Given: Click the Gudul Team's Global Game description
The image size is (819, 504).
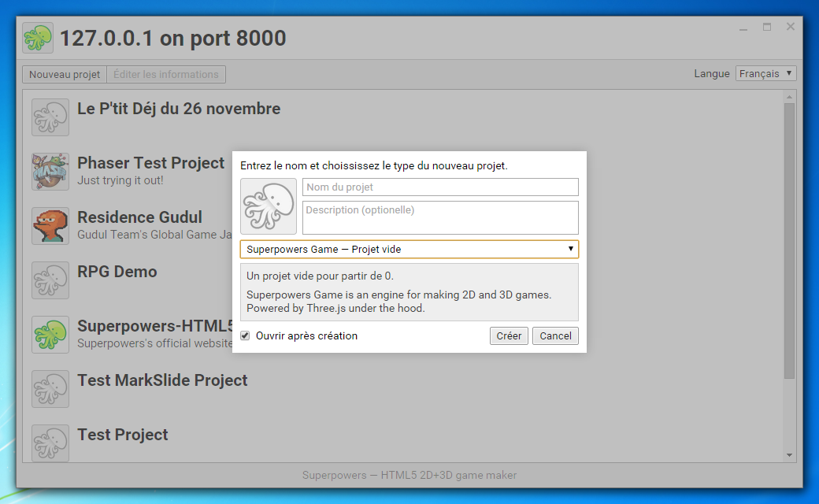Looking at the screenshot, I should tap(154, 235).
